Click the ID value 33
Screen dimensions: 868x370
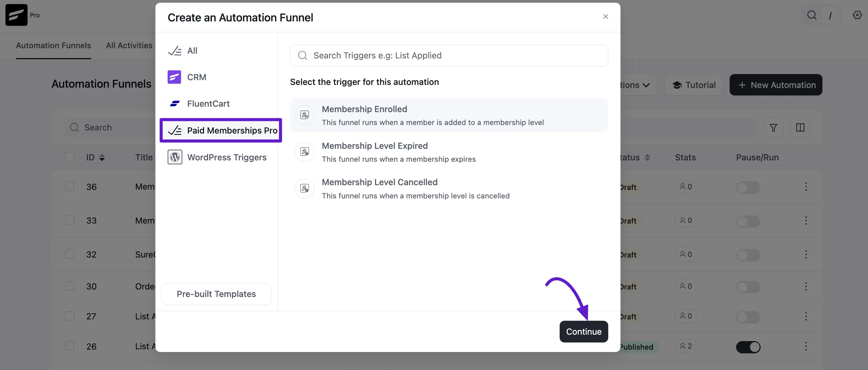click(91, 221)
